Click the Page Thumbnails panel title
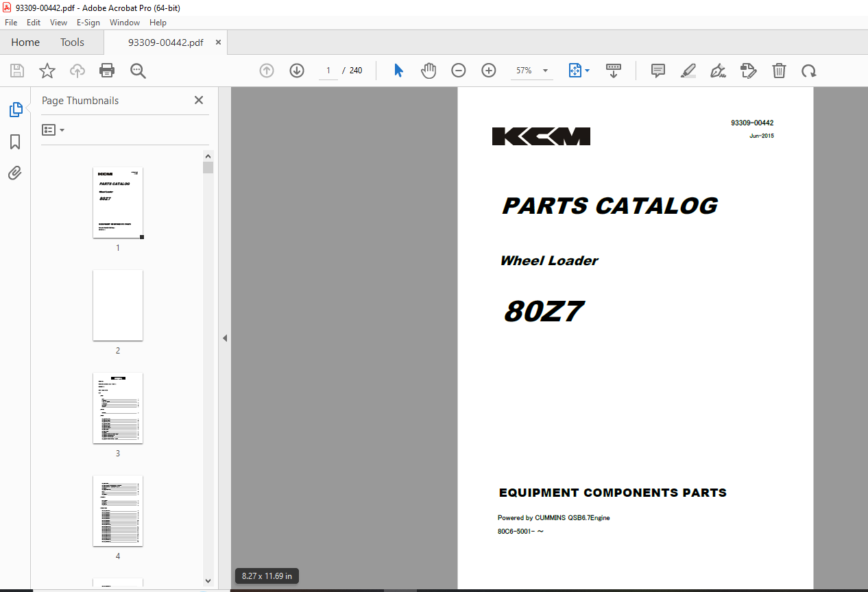This screenshot has width=868, height=592. (80, 100)
